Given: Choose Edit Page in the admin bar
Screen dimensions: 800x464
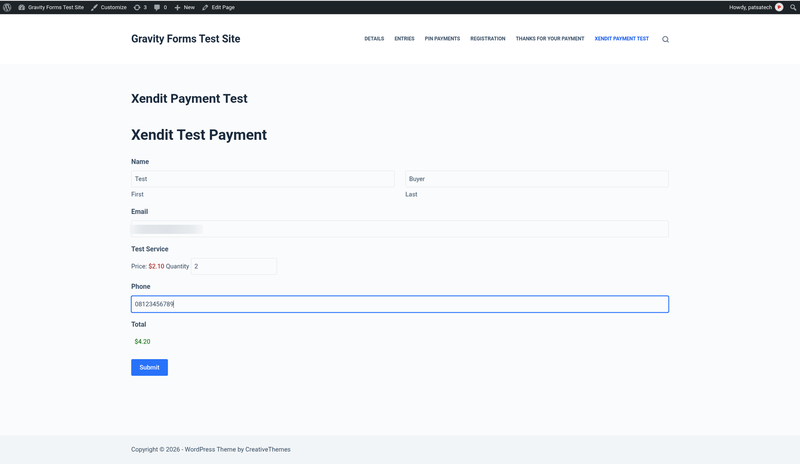Looking at the screenshot, I should pos(218,7).
